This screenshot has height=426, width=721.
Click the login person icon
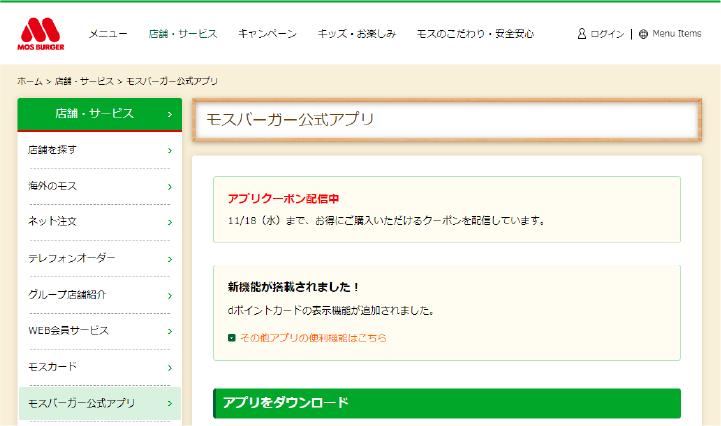click(582, 34)
